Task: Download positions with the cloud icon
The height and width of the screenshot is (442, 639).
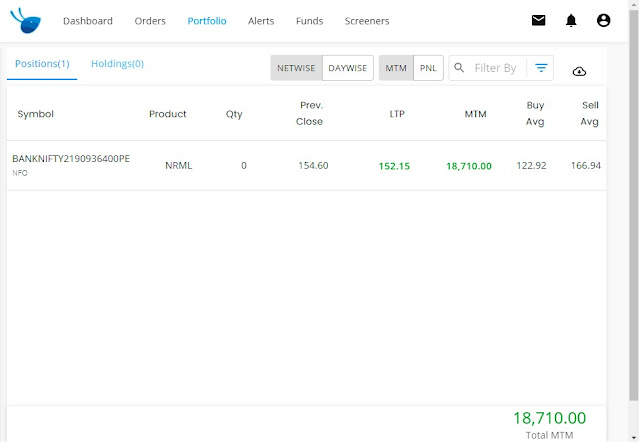Action: click(579, 71)
